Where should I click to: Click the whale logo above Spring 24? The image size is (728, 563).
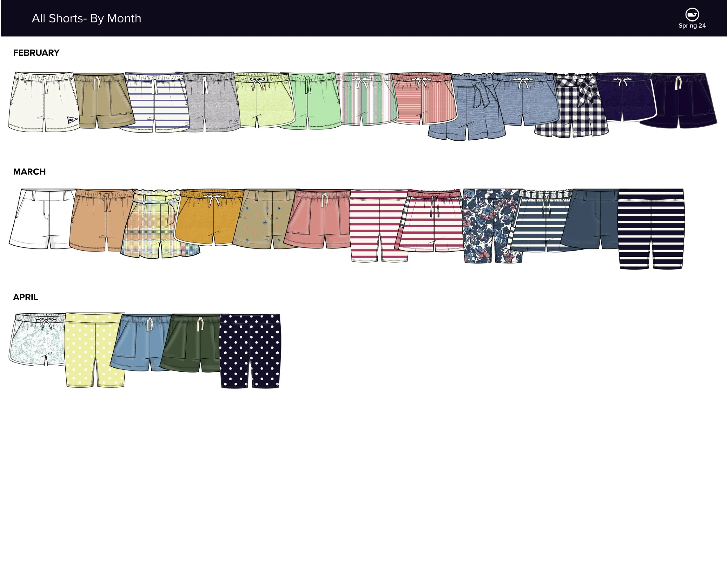pos(692,15)
